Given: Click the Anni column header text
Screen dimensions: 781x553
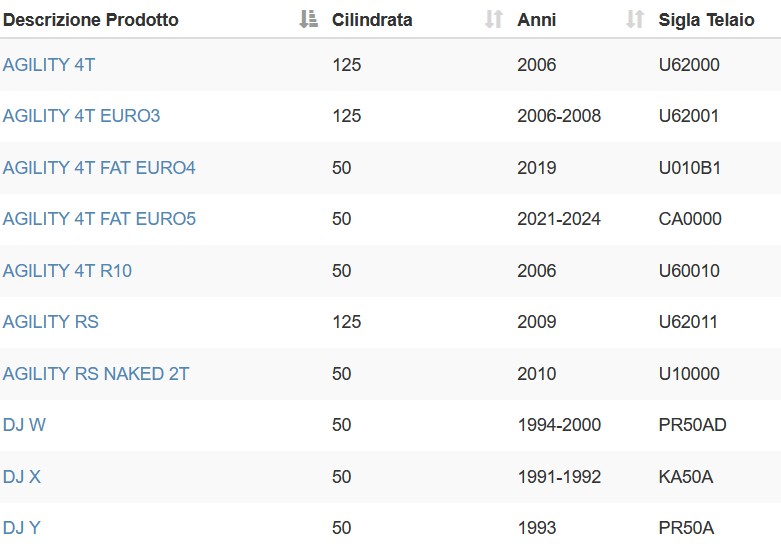Looking at the screenshot, I should pyautogui.click(x=536, y=20).
